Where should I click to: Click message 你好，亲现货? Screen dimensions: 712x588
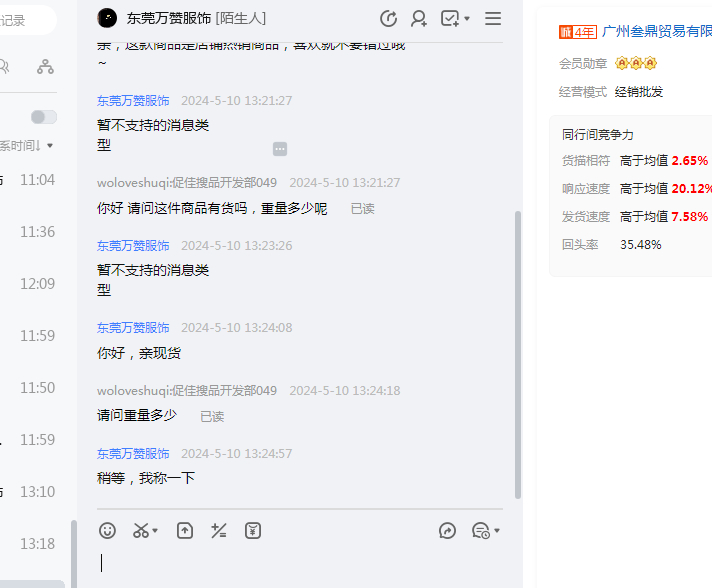(x=139, y=353)
